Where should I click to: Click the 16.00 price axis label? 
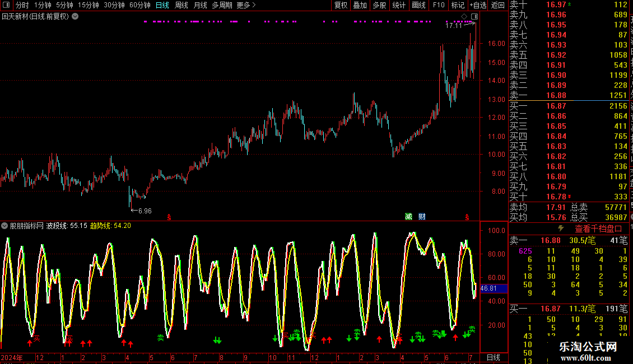point(496,44)
